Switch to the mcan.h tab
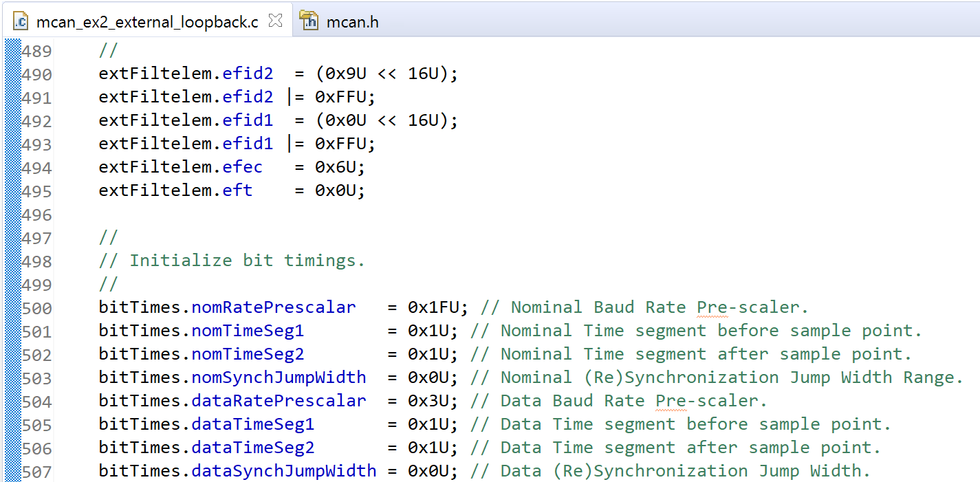 click(352, 22)
